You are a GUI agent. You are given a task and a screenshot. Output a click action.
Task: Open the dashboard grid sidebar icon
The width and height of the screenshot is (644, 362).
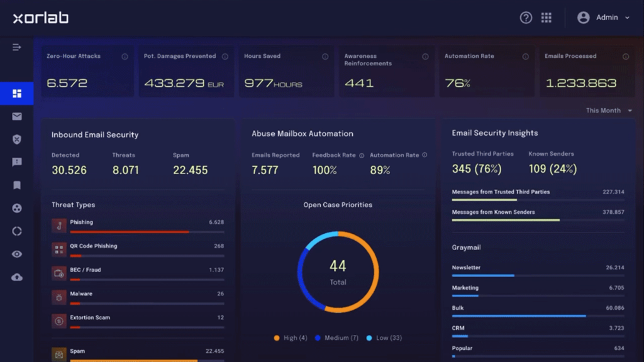(x=17, y=94)
